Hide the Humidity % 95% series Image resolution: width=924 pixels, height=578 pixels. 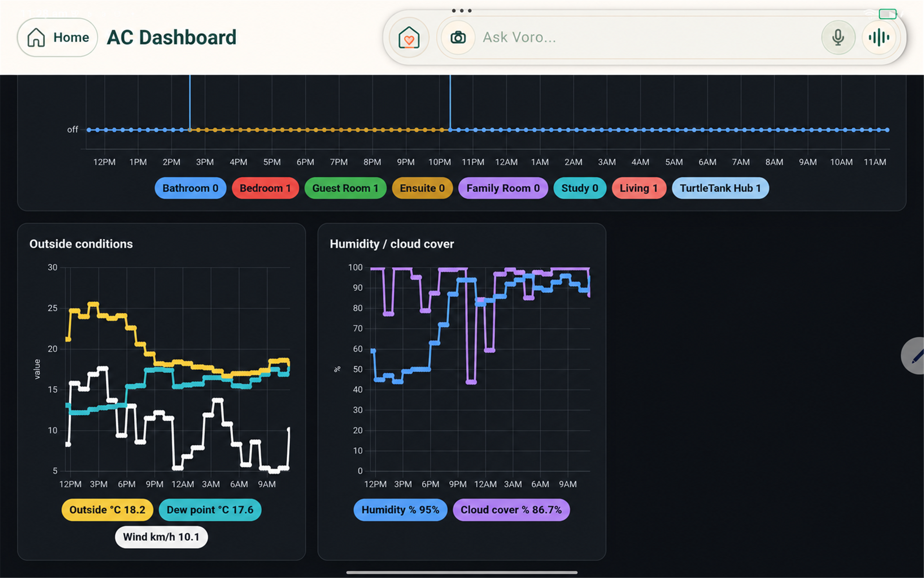coord(400,510)
